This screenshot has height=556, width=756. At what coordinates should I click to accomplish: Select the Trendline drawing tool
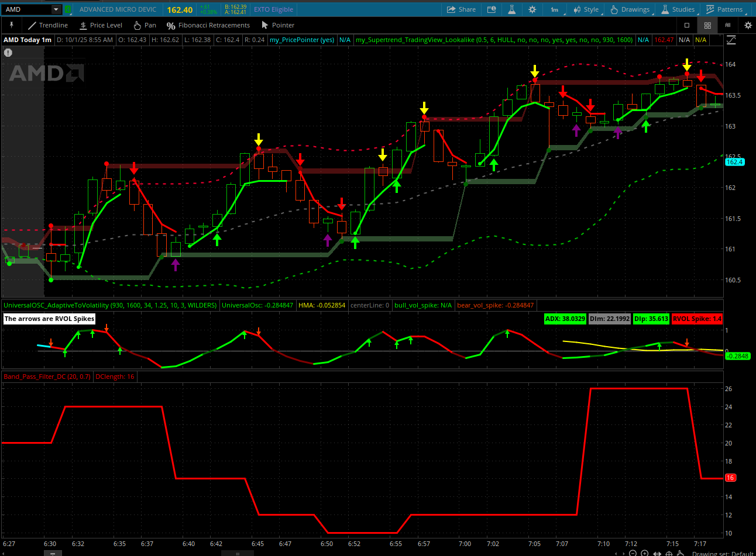click(x=48, y=25)
